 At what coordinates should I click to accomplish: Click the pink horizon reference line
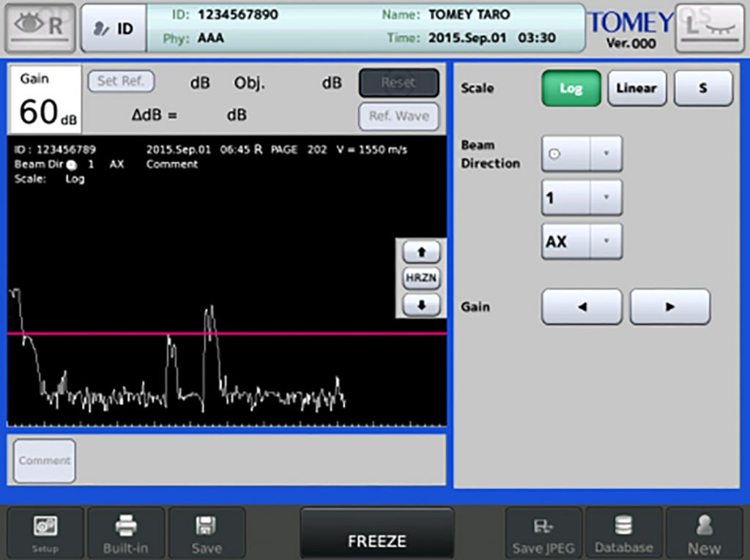pos(227,333)
